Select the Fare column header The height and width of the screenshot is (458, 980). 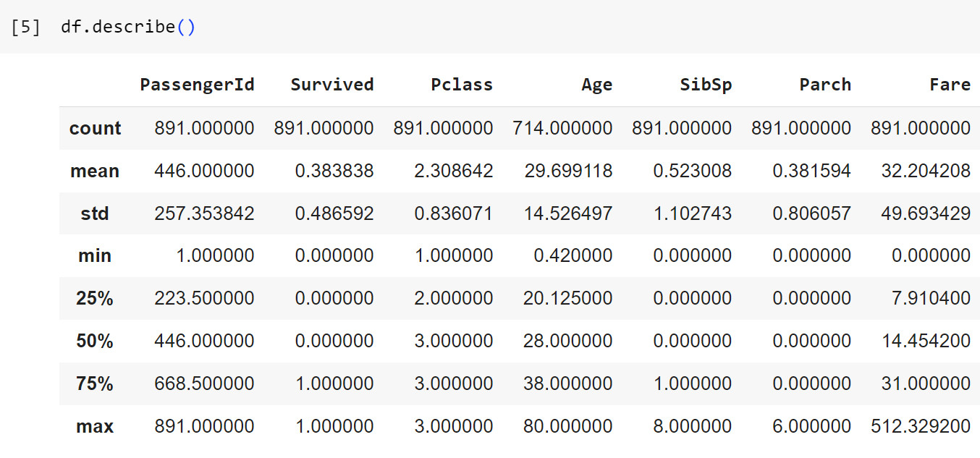click(950, 85)
